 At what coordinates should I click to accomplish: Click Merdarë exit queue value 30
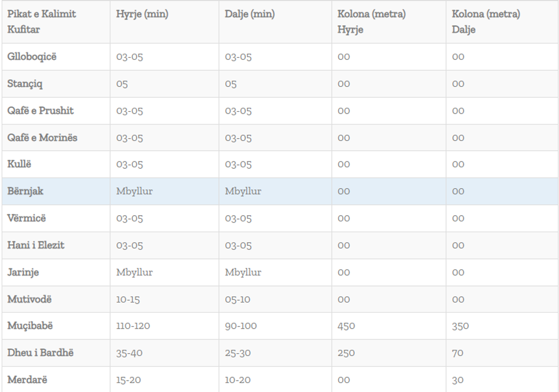tap(457, 380)
